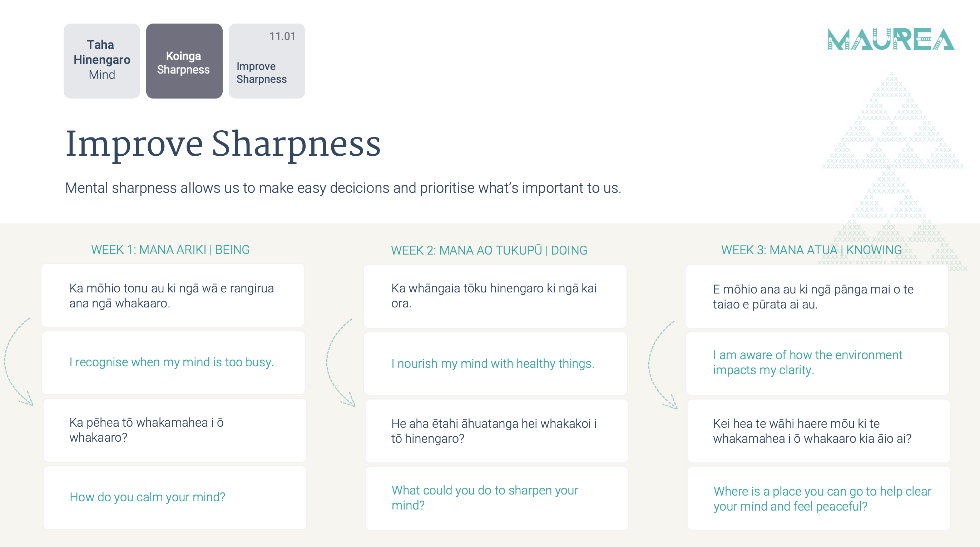Select the 'I am aware of how the environment' card
Viewport: 980px width, 547px height.
817,363
